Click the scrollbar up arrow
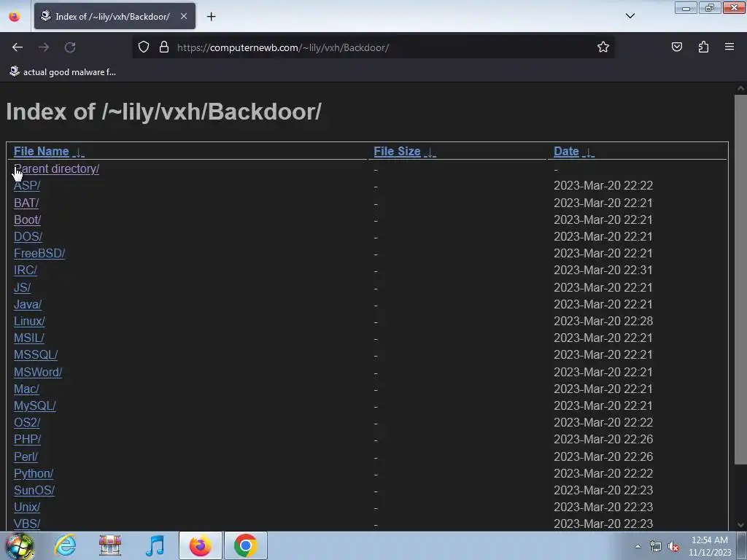This screenshot has width=747, height=560. point(740,88)
